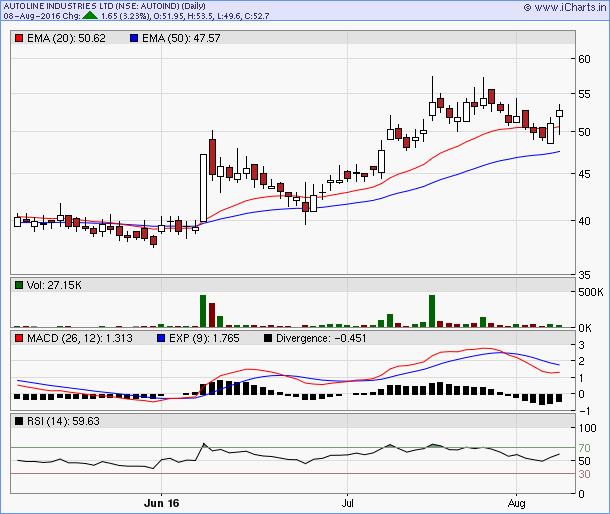The height and width of the screenshot is (514, 610).
Task: Click the 'Aug' date axis label
Action: coord(516,503)
